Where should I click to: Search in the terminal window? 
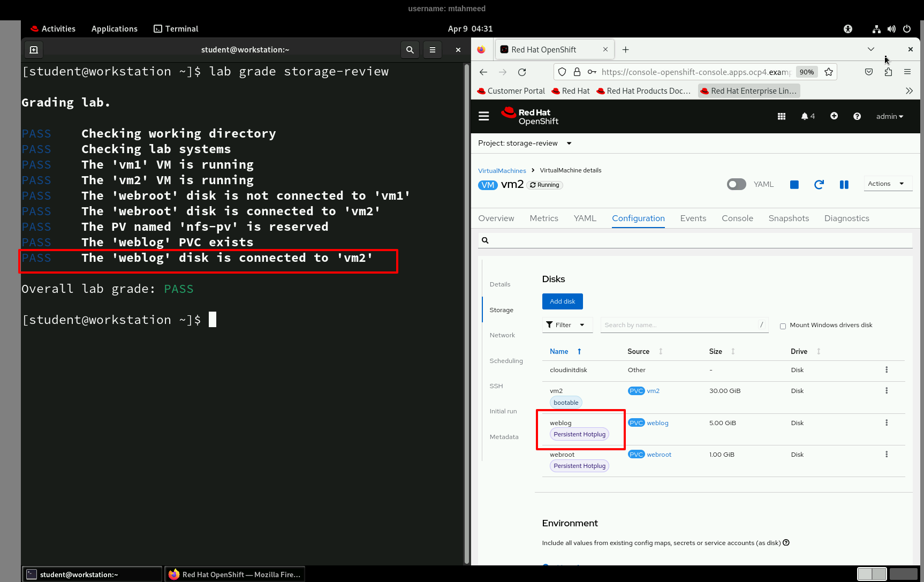(410, 50)
